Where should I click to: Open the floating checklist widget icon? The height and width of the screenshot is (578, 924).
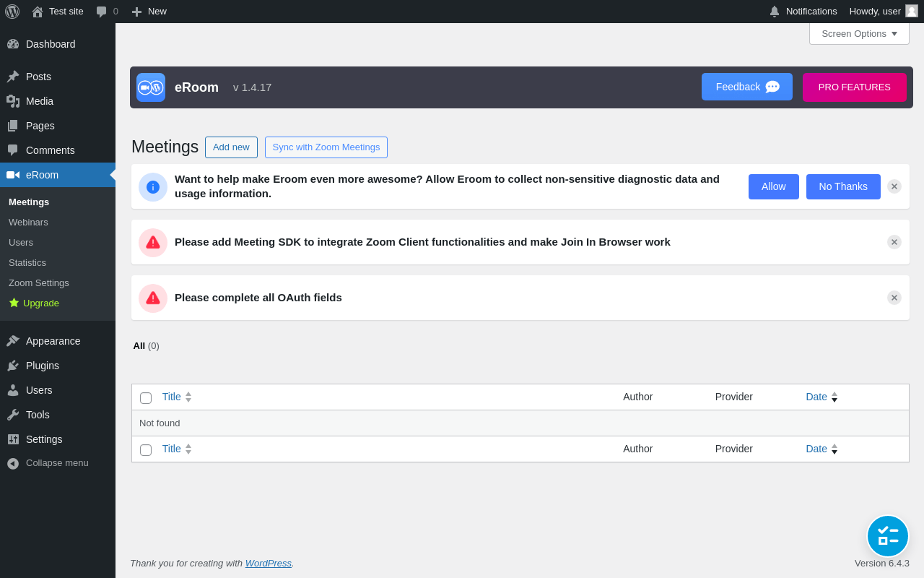[x=888, y=536]
